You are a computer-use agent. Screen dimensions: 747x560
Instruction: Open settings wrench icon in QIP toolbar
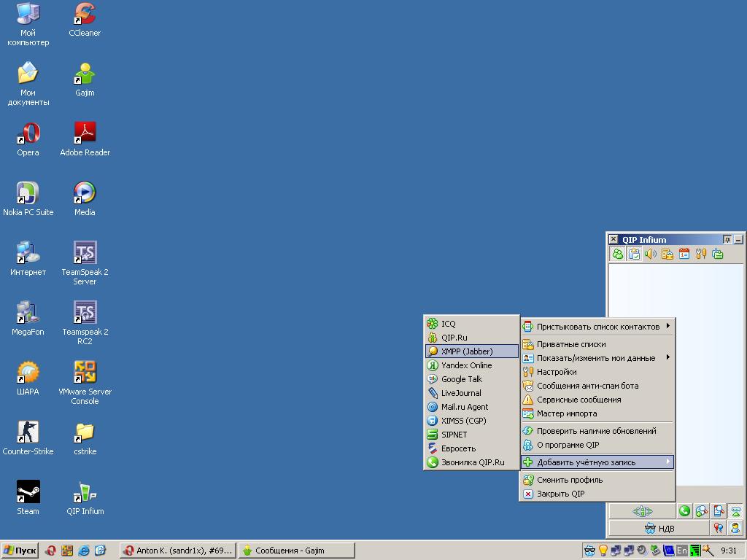click(700, 254)
